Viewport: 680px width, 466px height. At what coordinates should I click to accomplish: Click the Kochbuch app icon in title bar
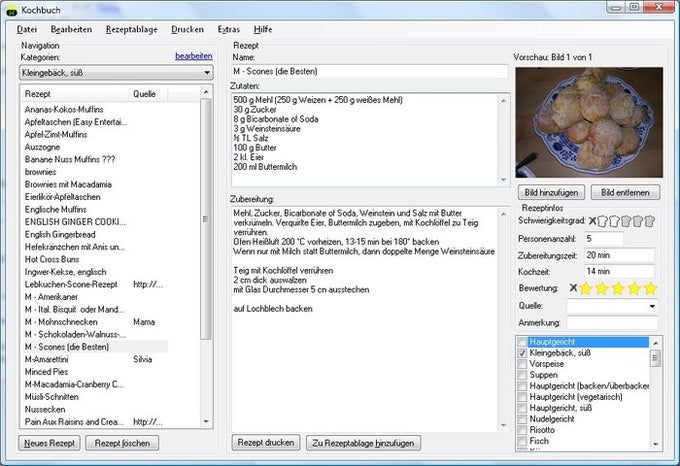pos(11,10)
